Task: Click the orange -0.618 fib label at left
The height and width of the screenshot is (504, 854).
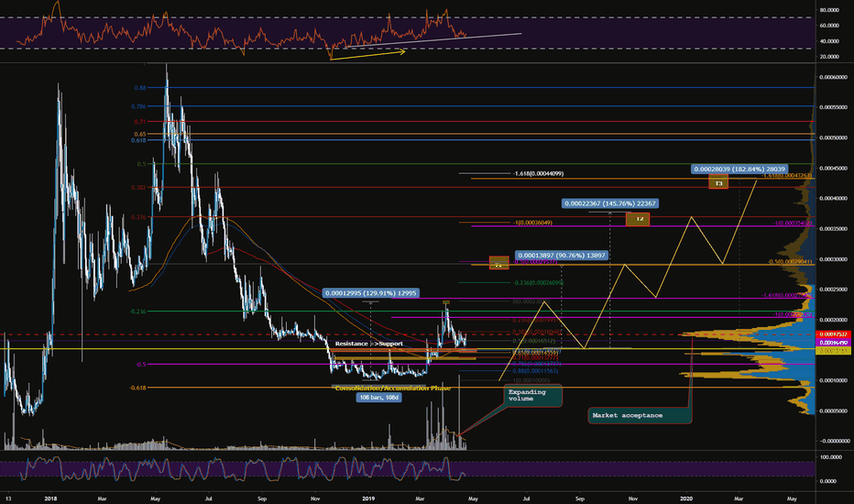Action: tap(137, 388)
